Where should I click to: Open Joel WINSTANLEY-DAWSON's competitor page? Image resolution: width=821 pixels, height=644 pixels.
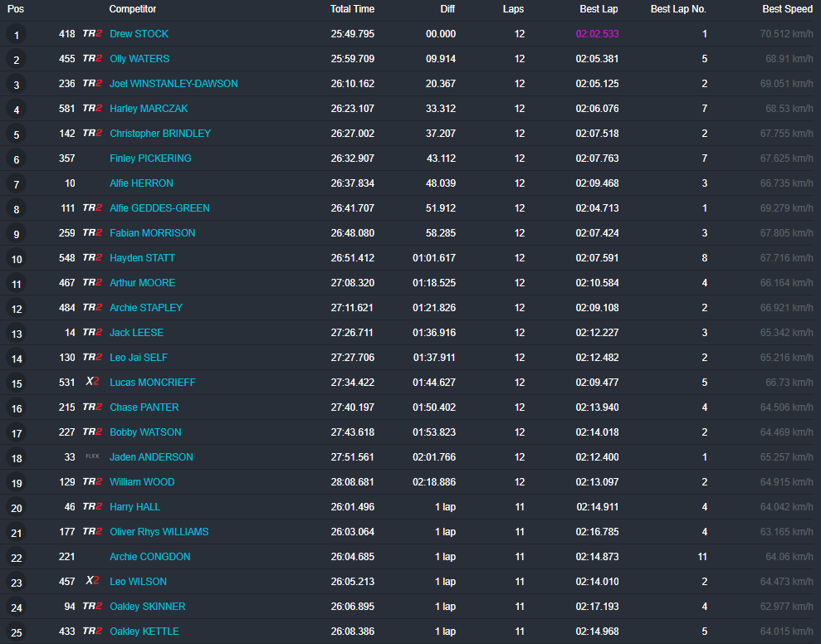pos(173,84)
